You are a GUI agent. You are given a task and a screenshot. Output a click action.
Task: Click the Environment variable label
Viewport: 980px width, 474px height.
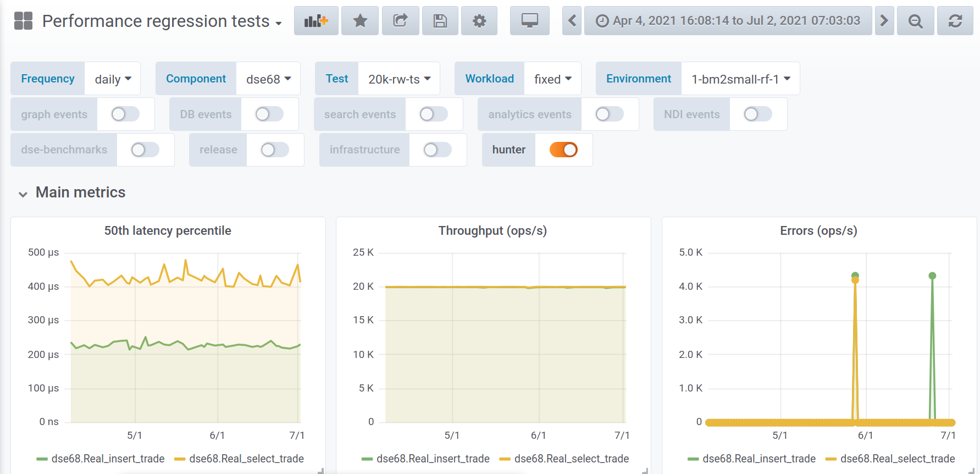639,79
